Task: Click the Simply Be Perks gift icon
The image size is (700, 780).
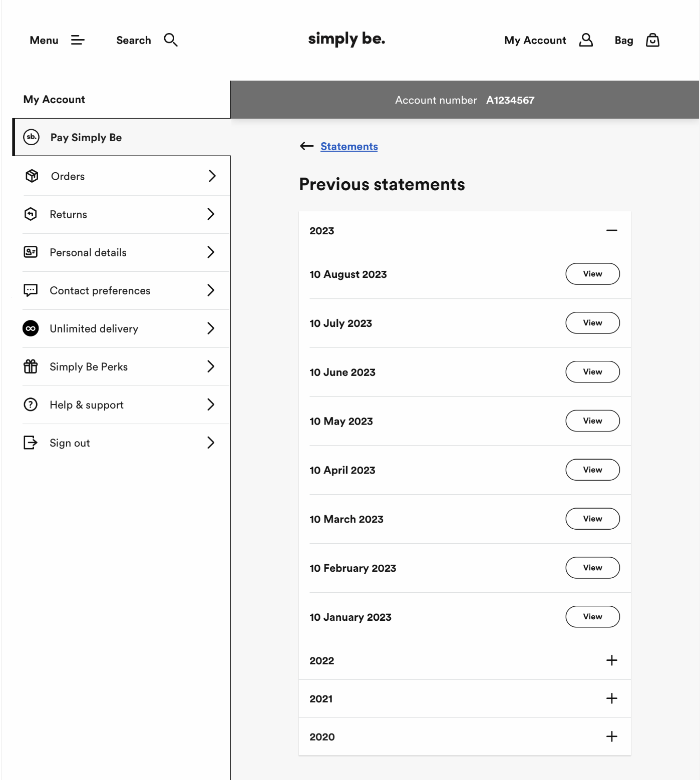Action: 31,366
